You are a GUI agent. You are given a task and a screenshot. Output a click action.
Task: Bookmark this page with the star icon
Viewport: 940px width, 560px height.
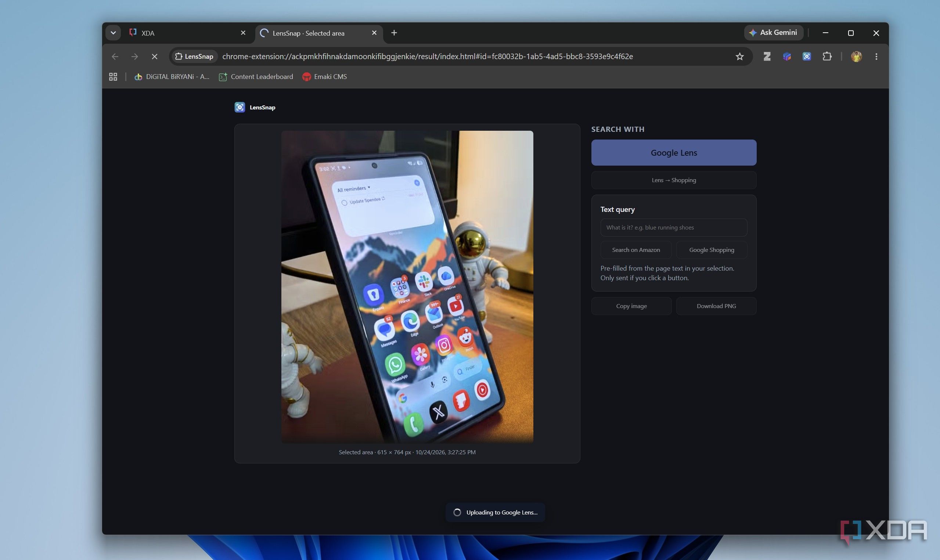pyautogui.click(x=739, y=57)
